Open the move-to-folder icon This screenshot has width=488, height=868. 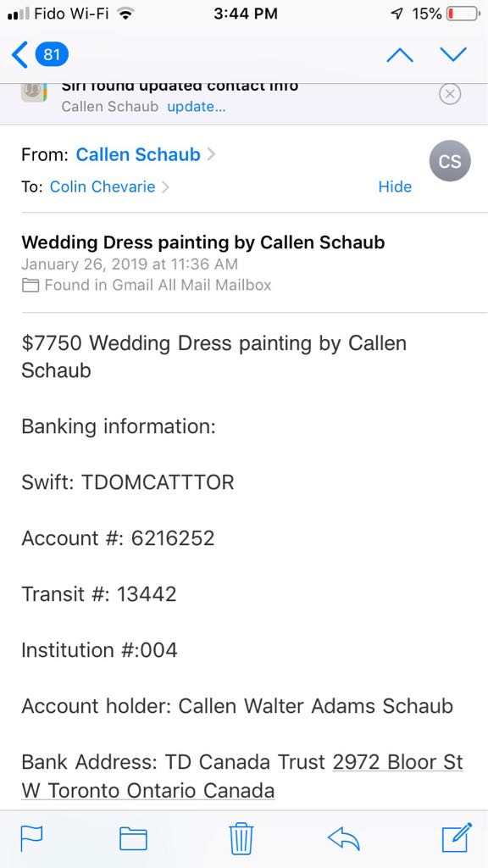tap(132, 837)
